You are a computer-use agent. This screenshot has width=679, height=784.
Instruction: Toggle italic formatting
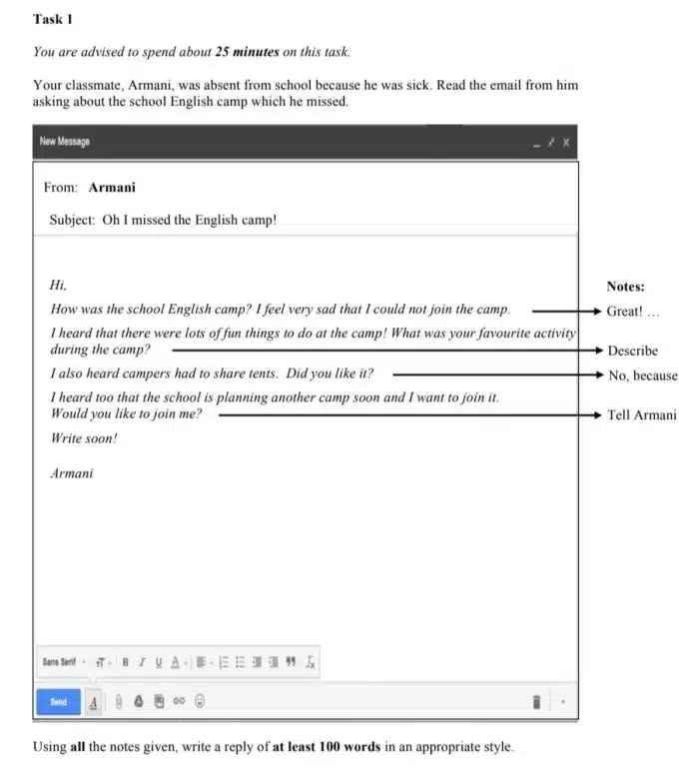point(143,661)
